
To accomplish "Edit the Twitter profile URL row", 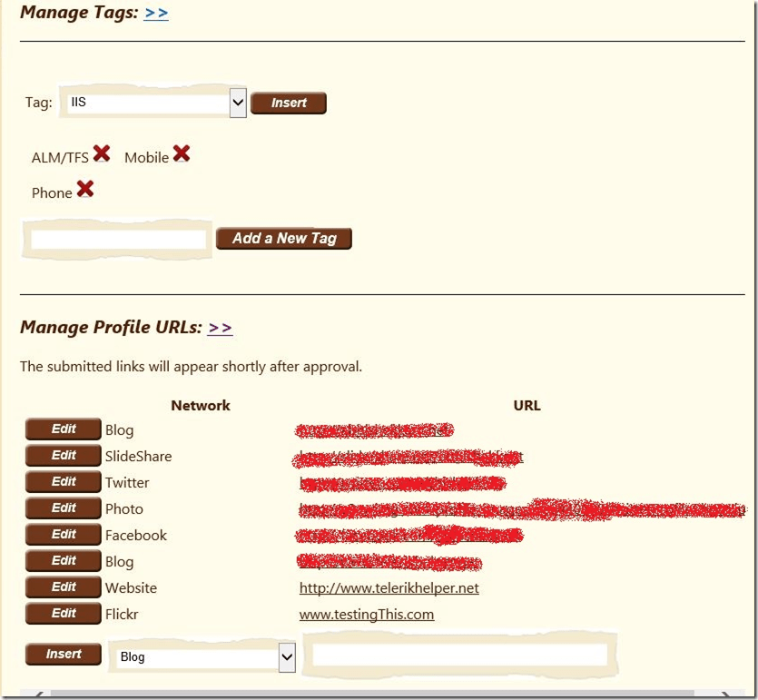I will click(x=63, y=482).
